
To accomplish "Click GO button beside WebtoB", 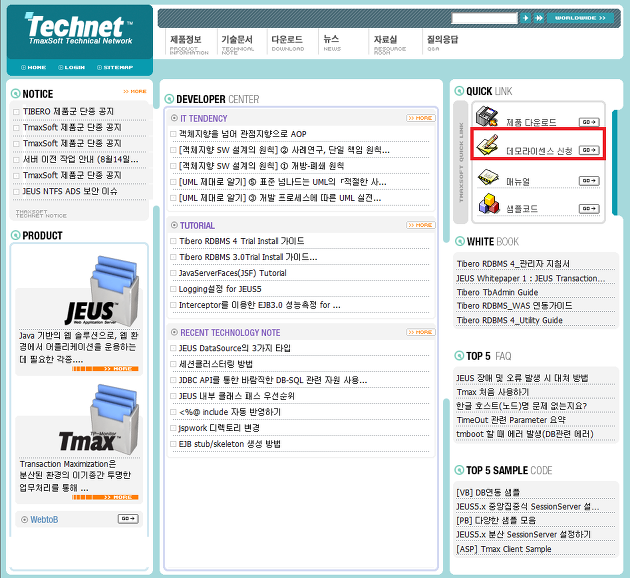I will tap(128, 519).
